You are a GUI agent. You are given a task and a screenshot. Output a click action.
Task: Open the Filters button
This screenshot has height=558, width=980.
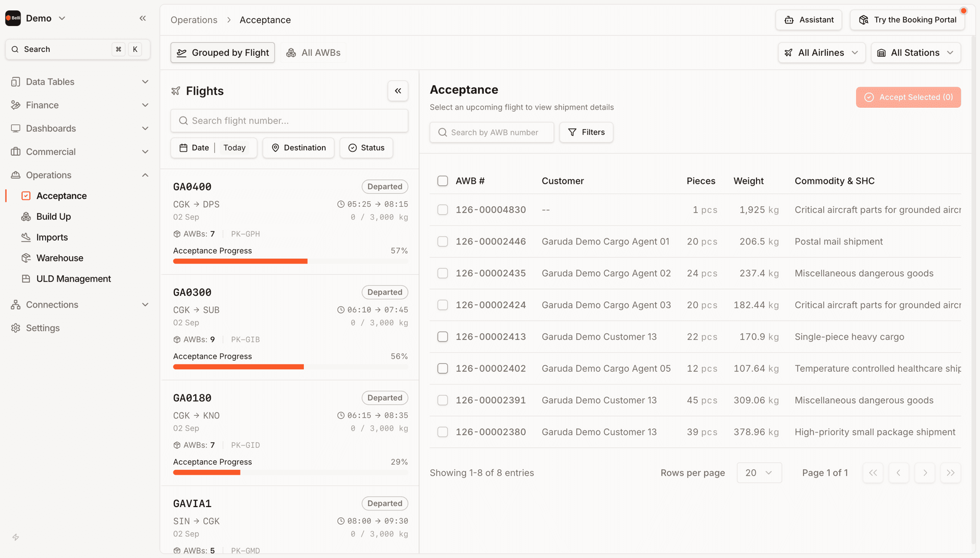pos(586,132)
